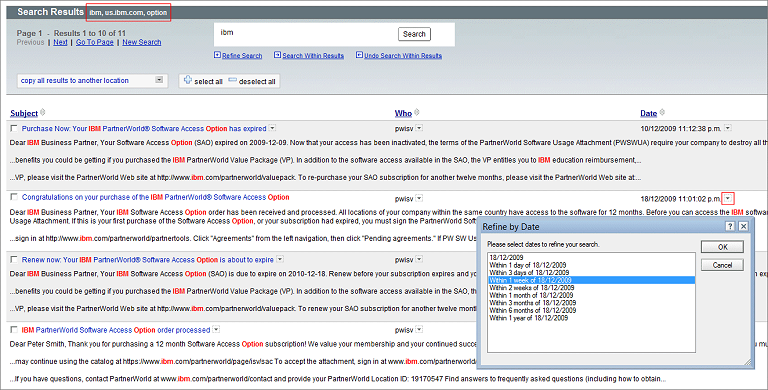Select '18/12/2009' in date list
Viewport: 768px width, 390px height.
tap(591, 257)
